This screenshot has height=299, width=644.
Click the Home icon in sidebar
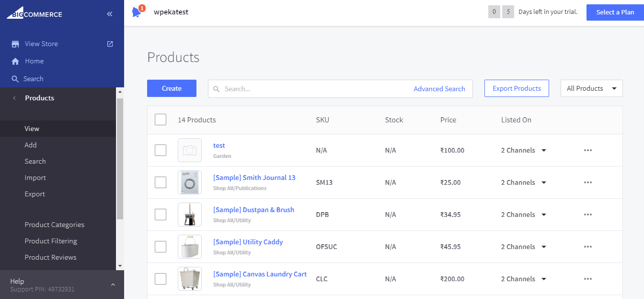click(x=15, y=60)
